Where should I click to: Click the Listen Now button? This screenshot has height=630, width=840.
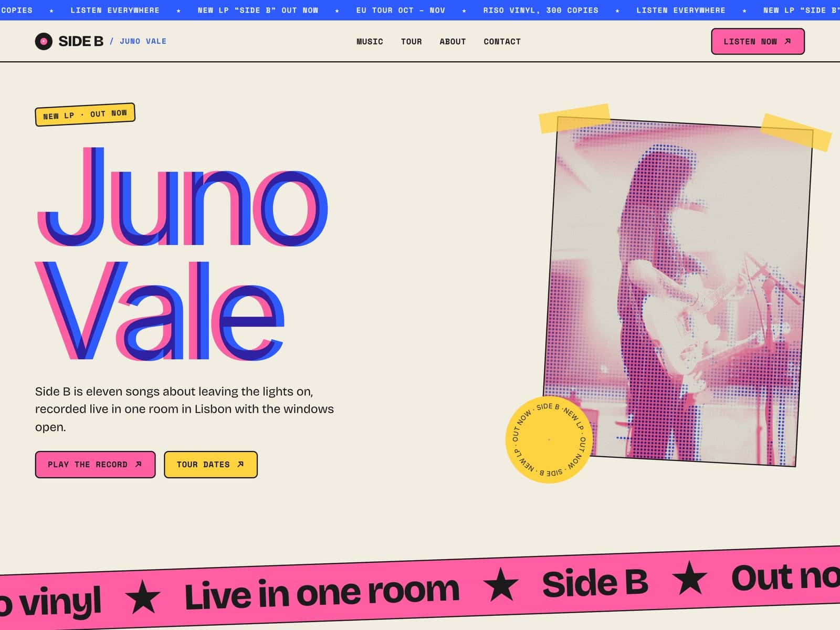click(x=758, y=41)
